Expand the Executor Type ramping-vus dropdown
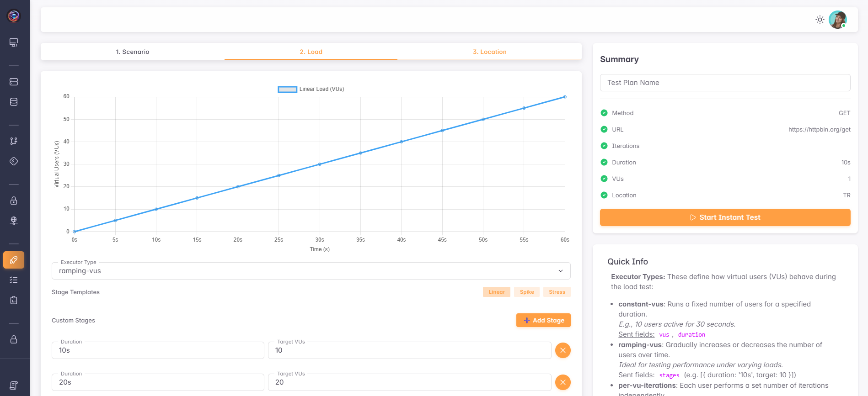Screen dimensions: 868x396 pos(311,271)
